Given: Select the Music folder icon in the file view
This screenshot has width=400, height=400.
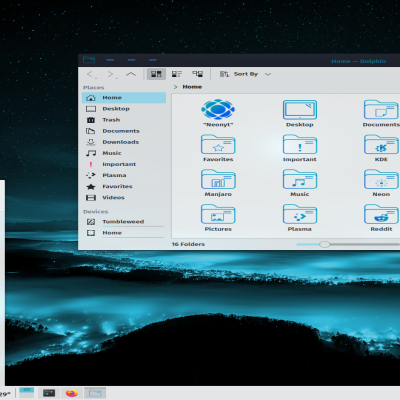Looking at the screenshot, I should point(300,179).
